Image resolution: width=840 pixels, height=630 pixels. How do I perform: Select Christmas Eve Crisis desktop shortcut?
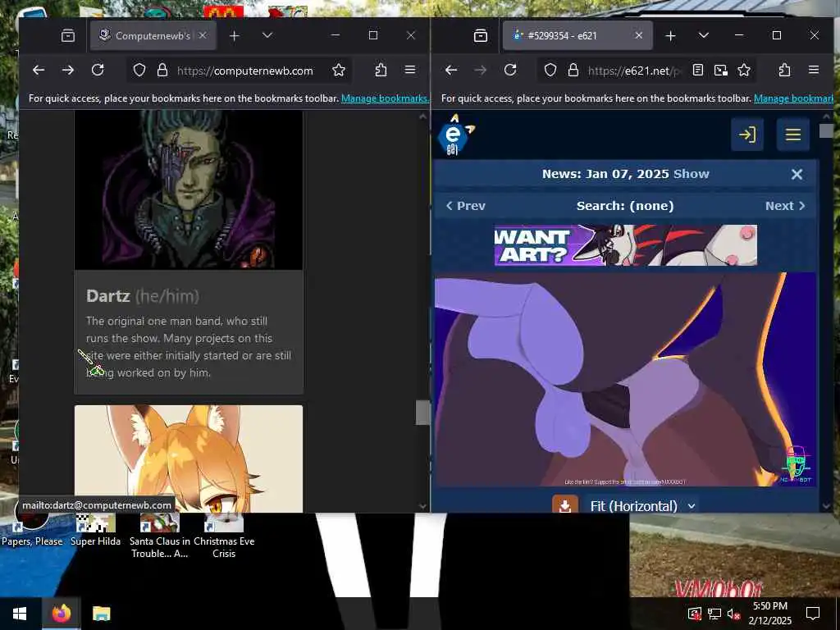coord(224,535)
